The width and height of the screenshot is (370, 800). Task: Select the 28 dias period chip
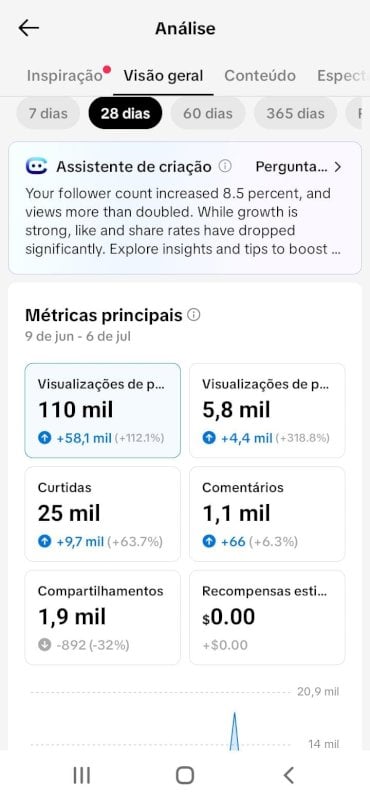point(125,113)
